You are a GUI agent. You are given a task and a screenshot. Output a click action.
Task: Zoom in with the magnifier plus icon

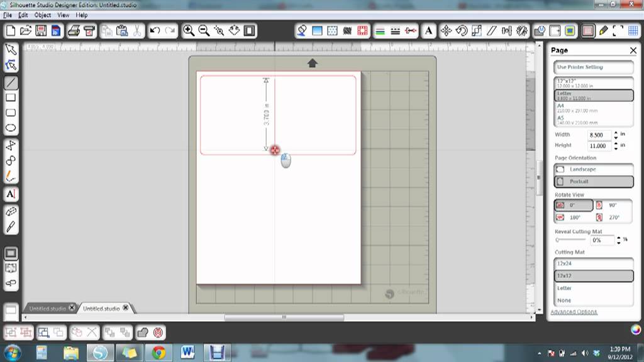point(189,31)
